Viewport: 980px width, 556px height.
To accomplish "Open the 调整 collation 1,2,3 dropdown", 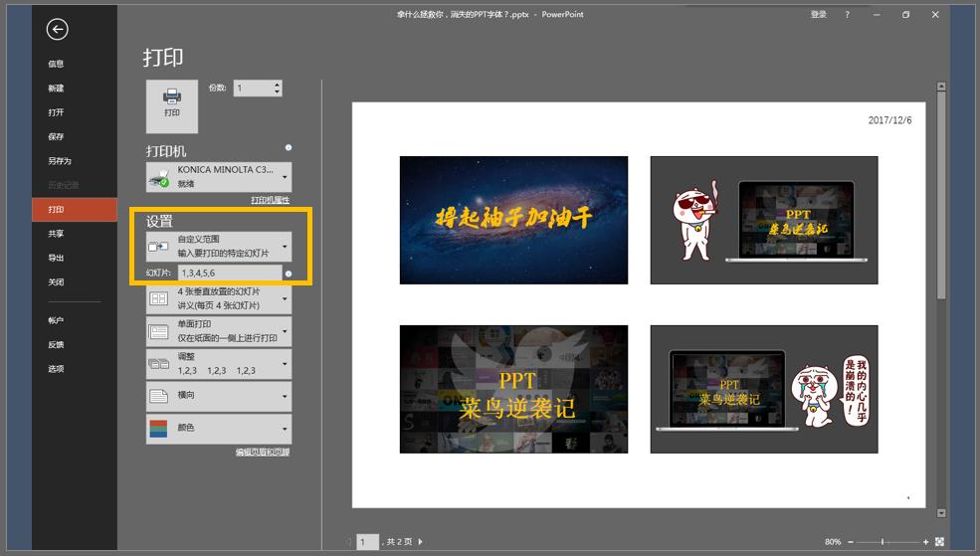I will click(x=219, y=364).
